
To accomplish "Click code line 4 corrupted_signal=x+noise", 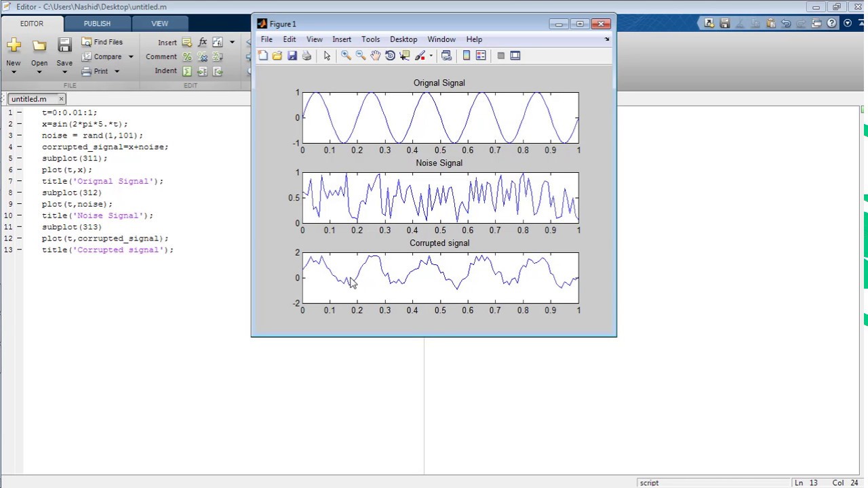I will tap(105, 147).
